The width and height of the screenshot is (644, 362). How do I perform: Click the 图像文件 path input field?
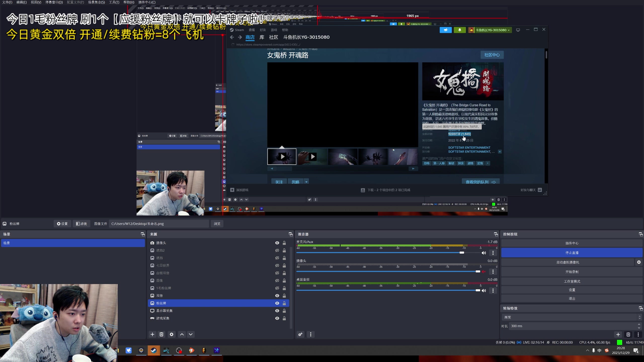158,223
